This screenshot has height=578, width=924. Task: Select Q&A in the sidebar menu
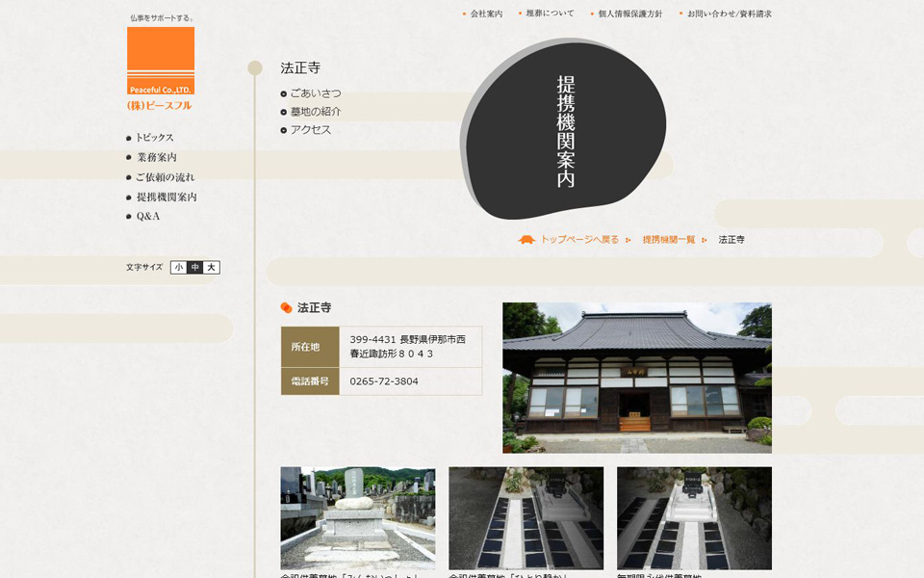pyautogui.click(x=148, y=217)
